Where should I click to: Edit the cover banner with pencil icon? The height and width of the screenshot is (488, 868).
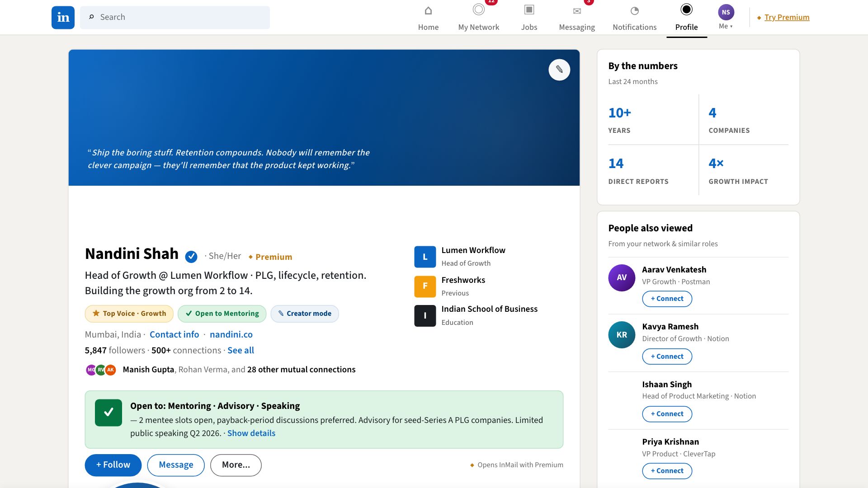pos(559,70)
